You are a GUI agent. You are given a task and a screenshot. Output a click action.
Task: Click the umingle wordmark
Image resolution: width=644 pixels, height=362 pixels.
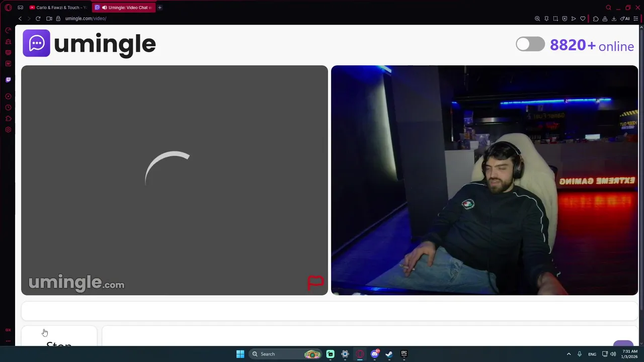105,44
